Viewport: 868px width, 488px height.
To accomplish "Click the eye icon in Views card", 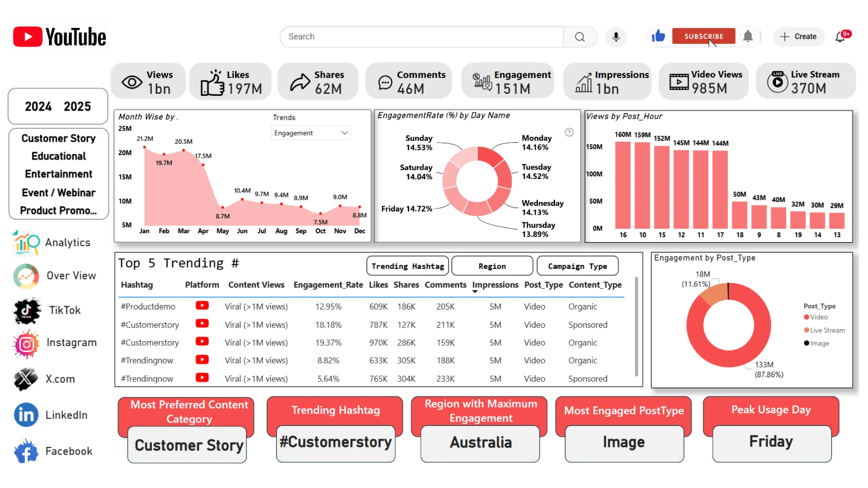I will tap(132, 82).
